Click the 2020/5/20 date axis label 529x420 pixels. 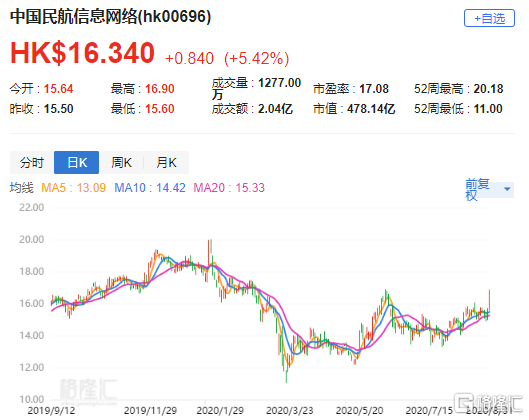[359, 411]
